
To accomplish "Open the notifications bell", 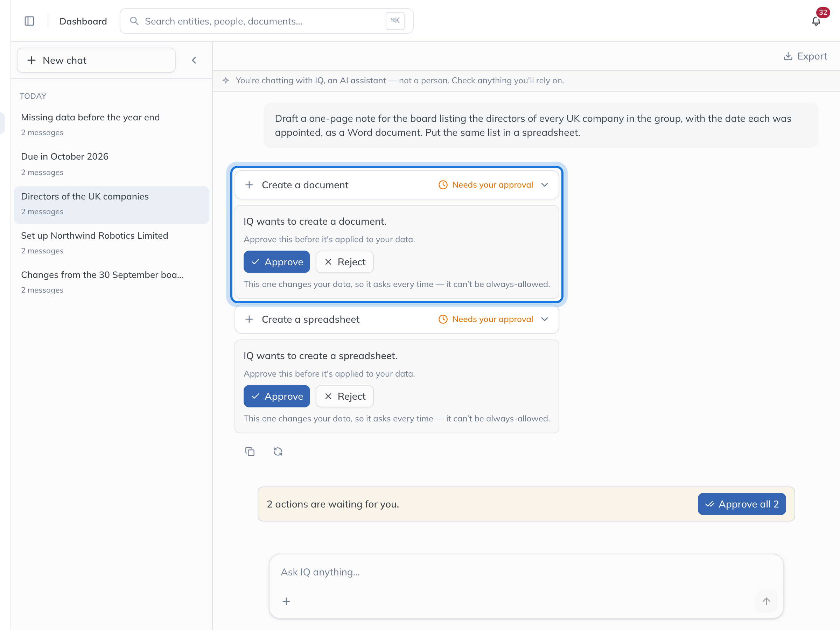I will click(x=816, y=21).
